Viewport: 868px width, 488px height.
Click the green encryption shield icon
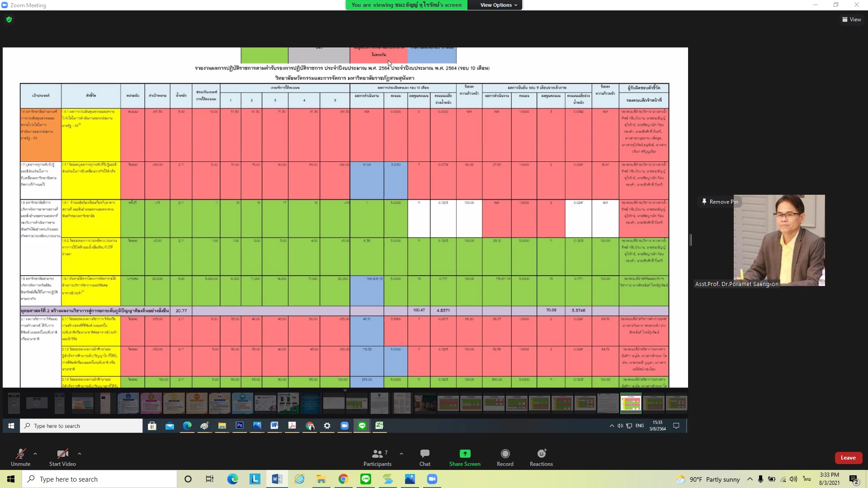coord(9,19)
